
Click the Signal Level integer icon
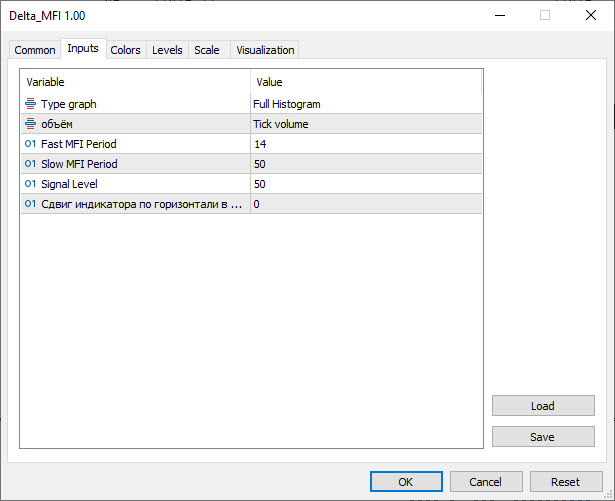[x=30, y=184]
